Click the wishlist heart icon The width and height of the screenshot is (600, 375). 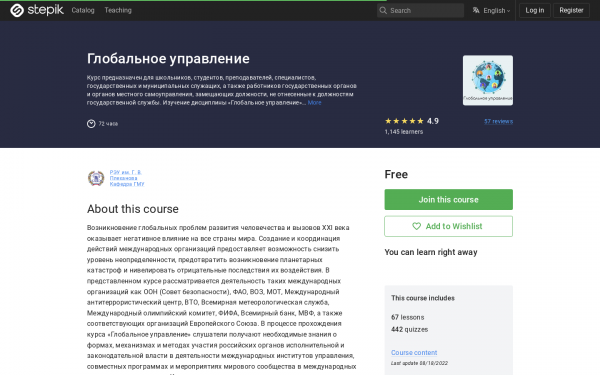416,226
